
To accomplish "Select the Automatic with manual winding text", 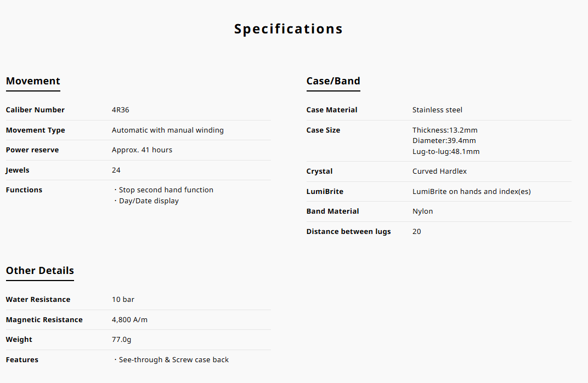I will click(x=168, y=130).
